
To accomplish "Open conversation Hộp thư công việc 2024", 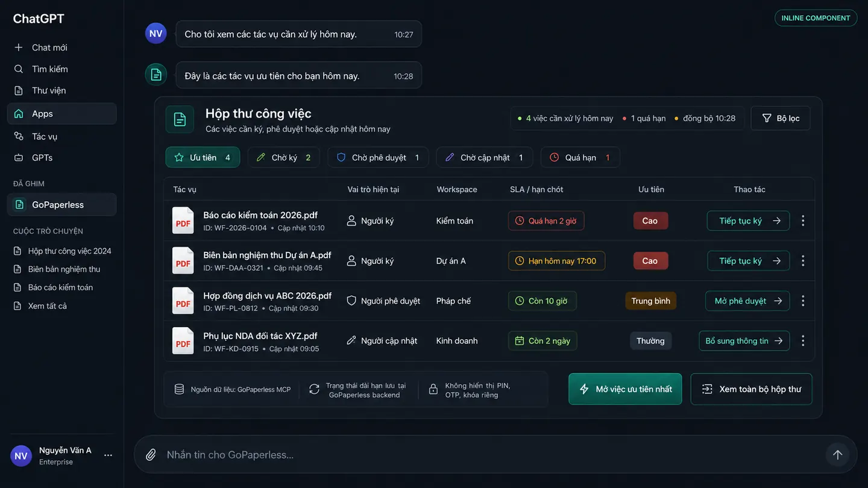I will click(x=61, y=251).
